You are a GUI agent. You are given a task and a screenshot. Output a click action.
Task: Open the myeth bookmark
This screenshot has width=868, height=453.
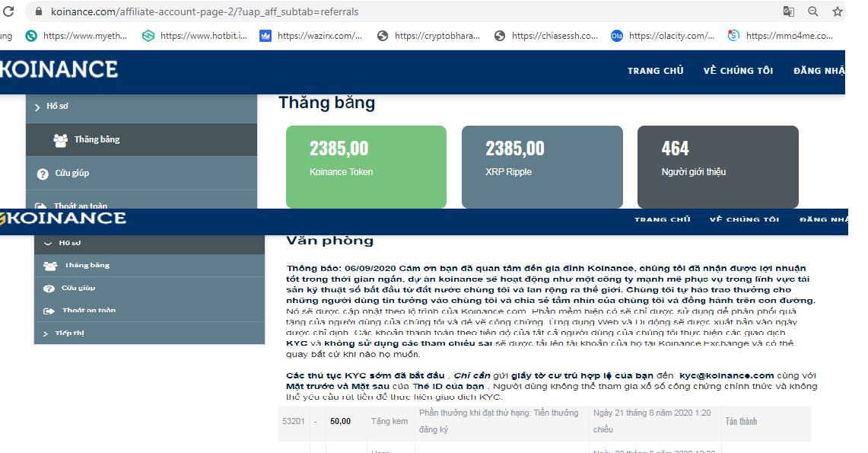click(x=76, y=36)
